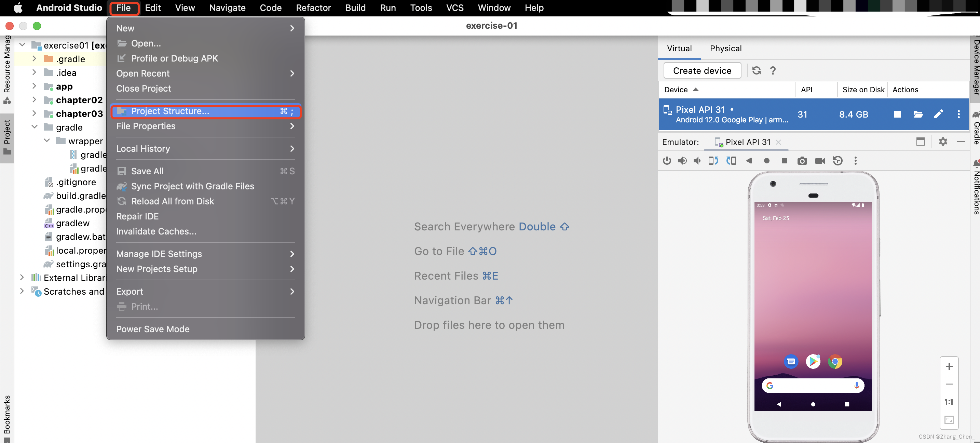Expand the app module
Image resolution: width=980 pixels, height=443 pixels.
pos(34,86)
